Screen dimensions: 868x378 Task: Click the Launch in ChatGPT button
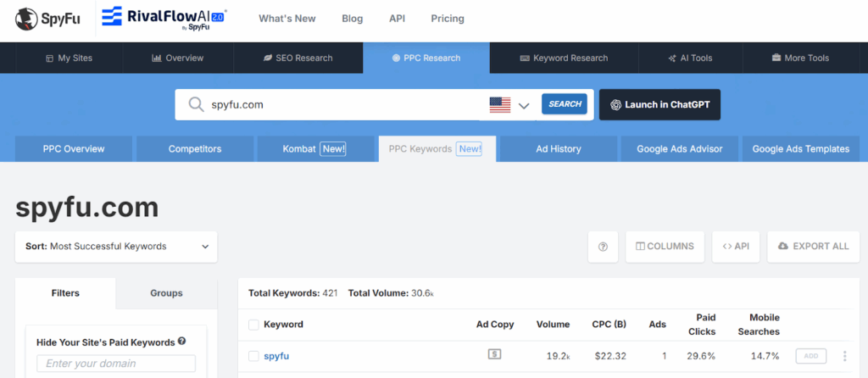click(x=659, y=104)
